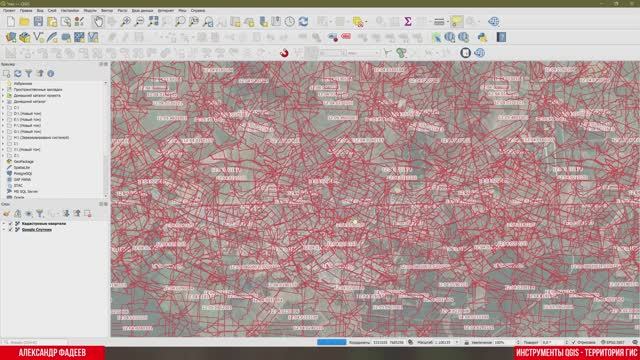Open the measure tool dropdown arrow
The image size is (640, 360).
click(x=448, y=22)
